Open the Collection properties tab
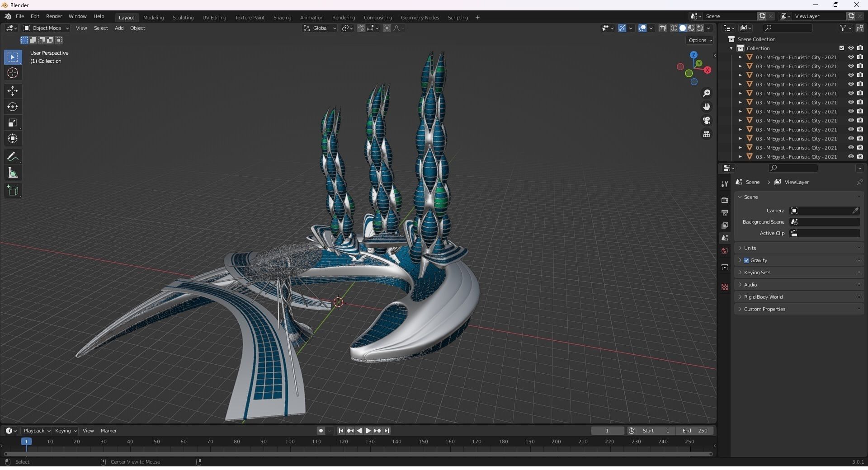This screenshot has width=868, height=470. [725, 267]
